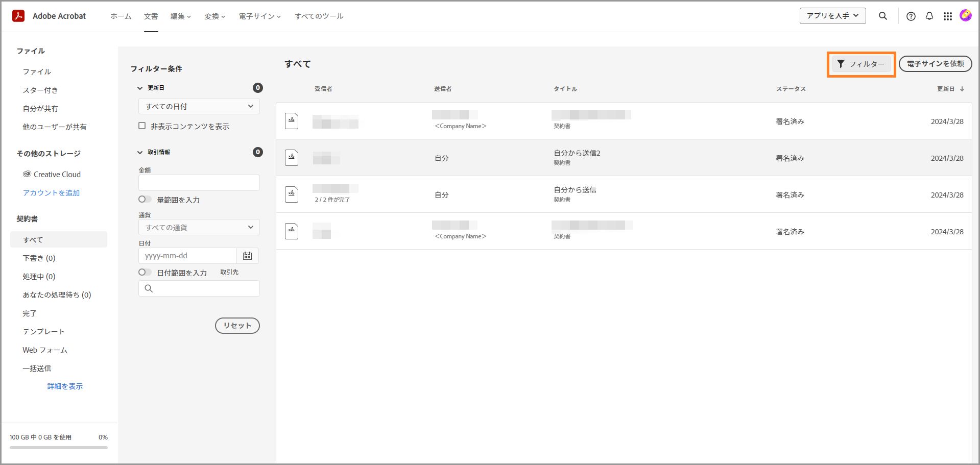Open the calendar icon next to the date field
Image resolution: width=980 pixels, height=465 pixels.
click(248, 255)
